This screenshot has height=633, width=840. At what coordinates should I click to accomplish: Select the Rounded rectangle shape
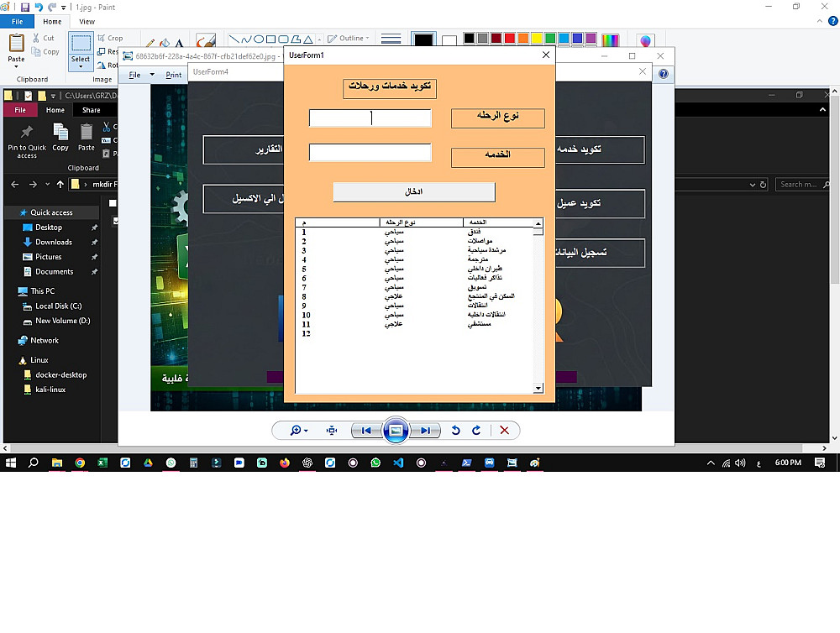point(283,39)
